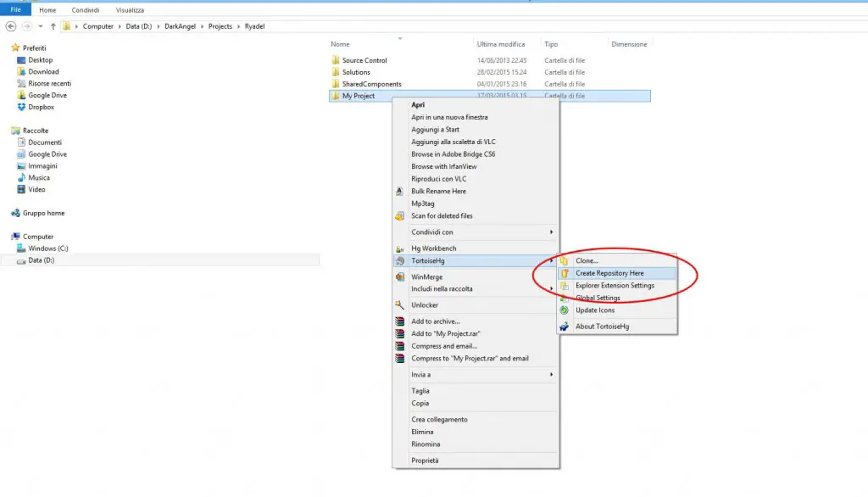Open Risorse recenti in sidebar

click(x=50, y=84)
